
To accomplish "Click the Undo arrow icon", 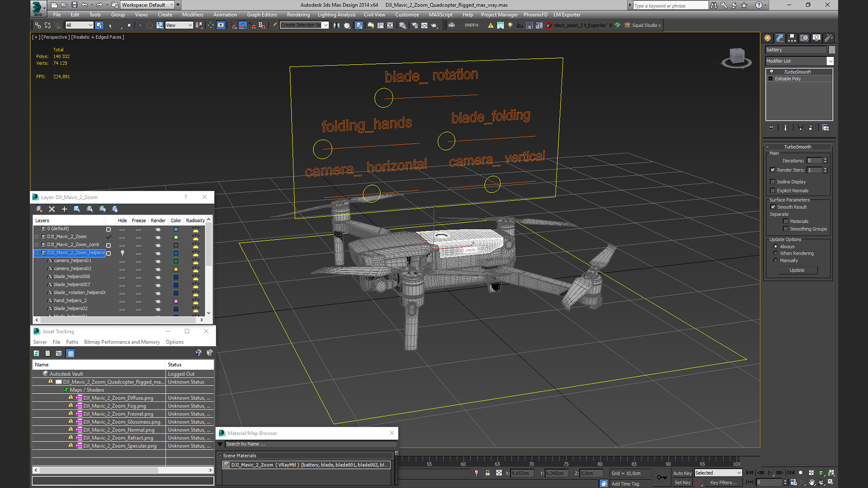I will click(x=85, y=5).
